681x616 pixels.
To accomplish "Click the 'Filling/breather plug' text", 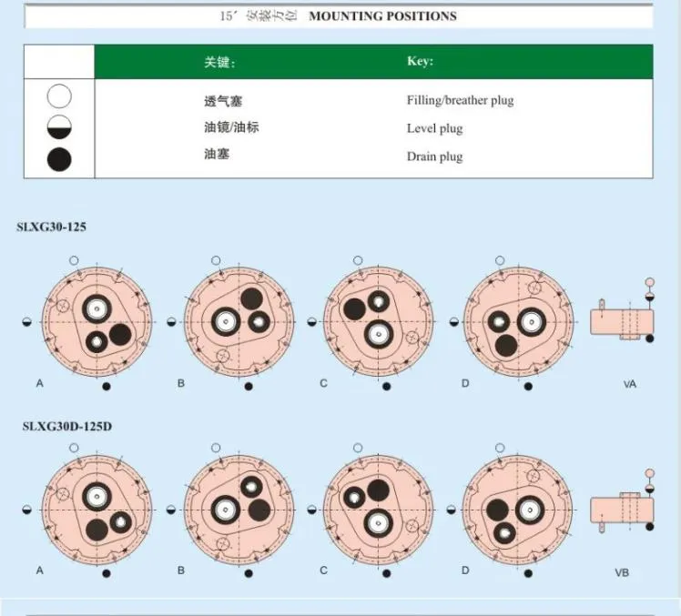I will pos(461,101).
